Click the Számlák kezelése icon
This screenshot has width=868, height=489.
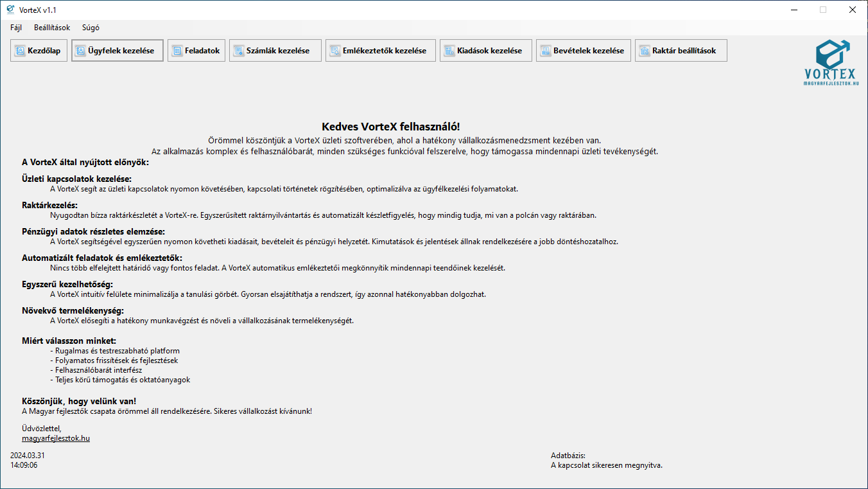tap(239, 51)
